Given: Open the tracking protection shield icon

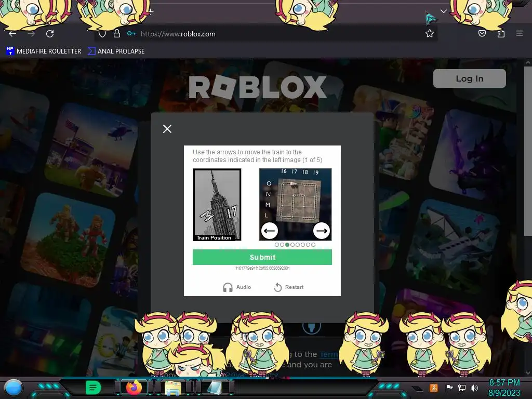Looking at the screenshot, I should [x=102, y=34].
